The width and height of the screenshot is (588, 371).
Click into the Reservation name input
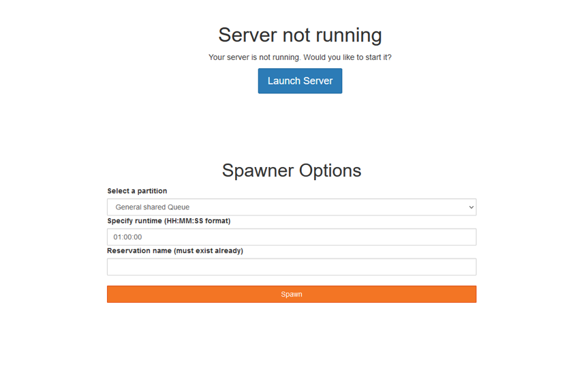292,267
